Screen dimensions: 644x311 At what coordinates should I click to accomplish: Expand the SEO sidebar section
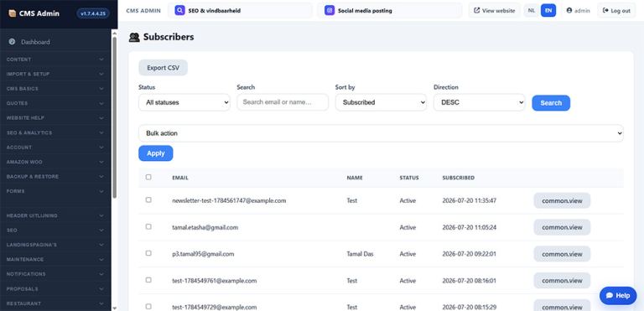tap(55, 230)
